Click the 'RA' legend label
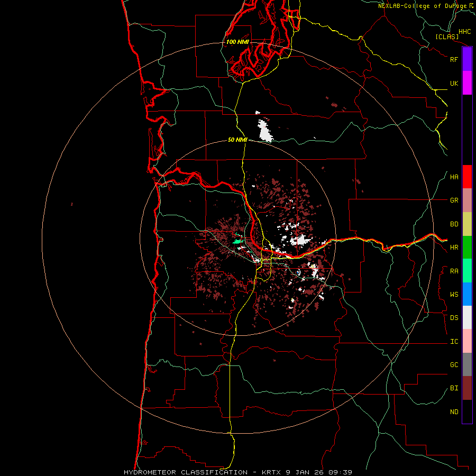 pyautogui.click(x=454, y=271)
